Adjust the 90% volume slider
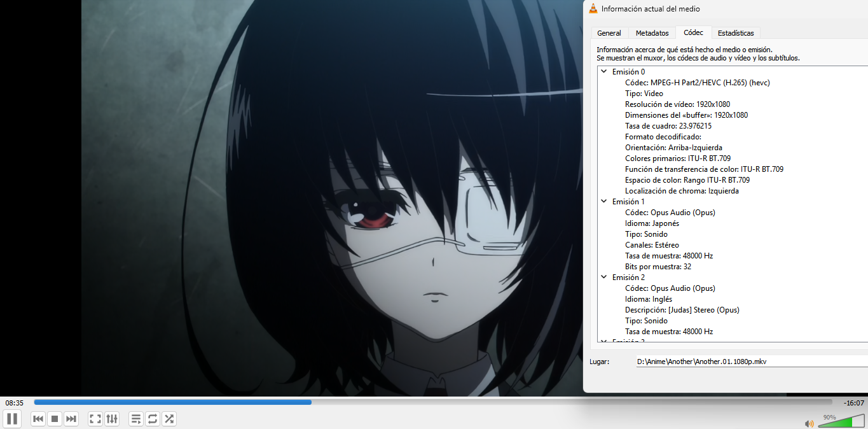Viewport: 868px width, 429px height. tap(841, 421)
